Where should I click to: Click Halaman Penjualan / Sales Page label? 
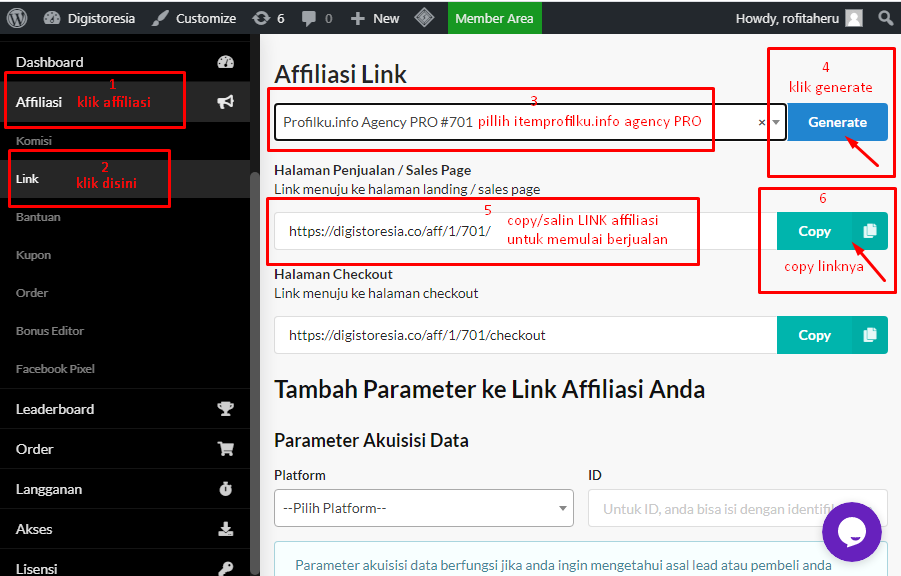[x=372, y=170]
